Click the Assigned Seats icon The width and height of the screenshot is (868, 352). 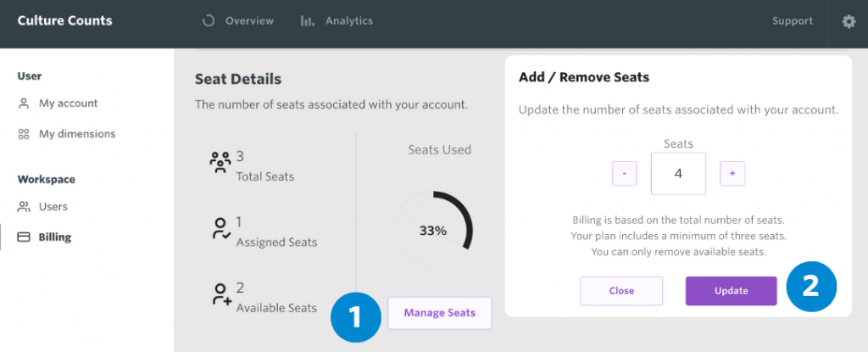pos(221,228)
